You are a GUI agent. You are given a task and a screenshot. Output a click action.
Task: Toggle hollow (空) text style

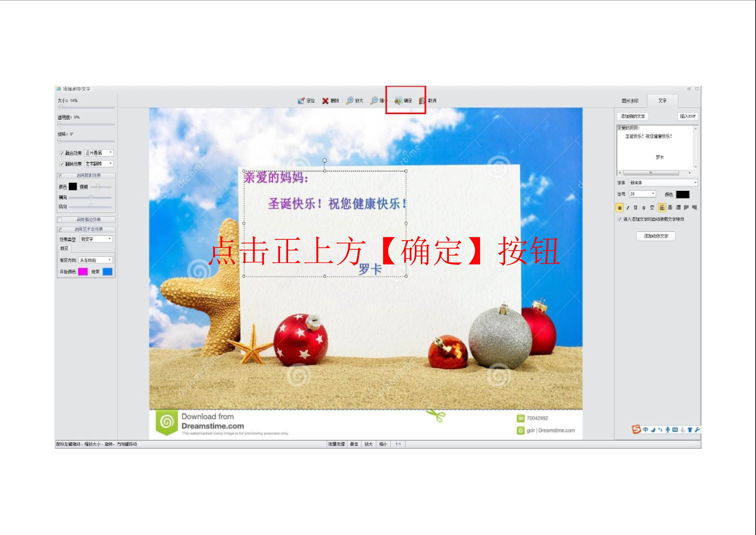click(x=652, y=208)
